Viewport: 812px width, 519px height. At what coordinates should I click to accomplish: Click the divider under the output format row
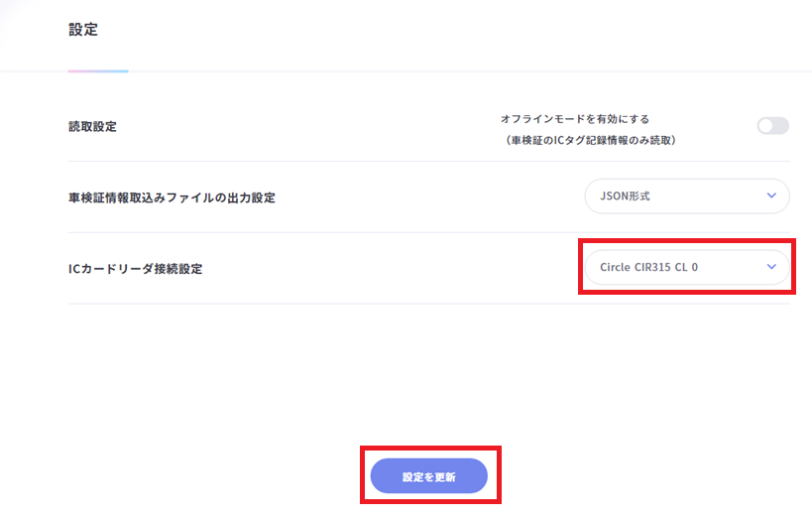click(x=428, y=233)
